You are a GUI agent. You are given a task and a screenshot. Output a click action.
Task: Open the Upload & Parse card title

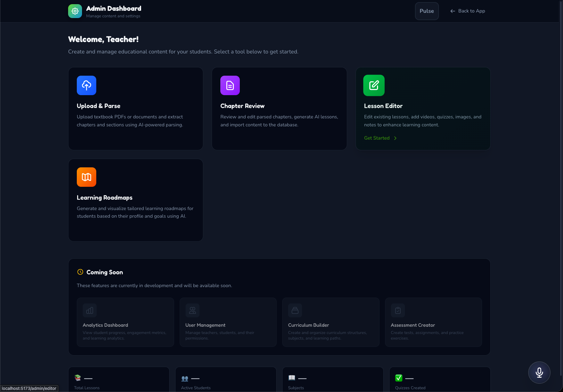[98, 106]
